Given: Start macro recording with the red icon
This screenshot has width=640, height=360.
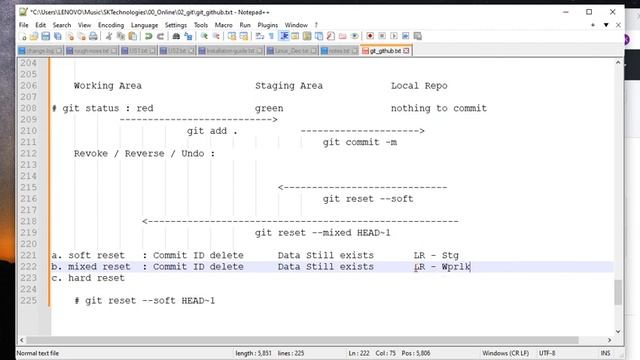Looking at the screenshot, I should click(370, 36).
